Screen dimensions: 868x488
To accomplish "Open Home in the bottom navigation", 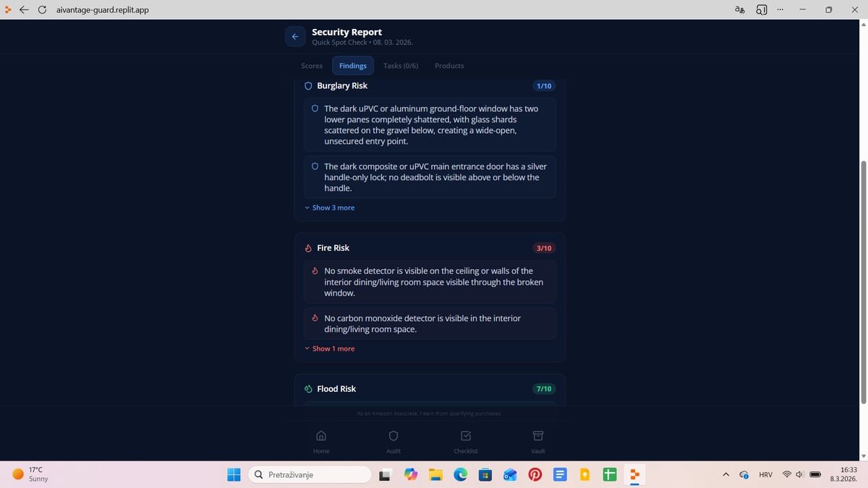I will [x=321, y=441].
